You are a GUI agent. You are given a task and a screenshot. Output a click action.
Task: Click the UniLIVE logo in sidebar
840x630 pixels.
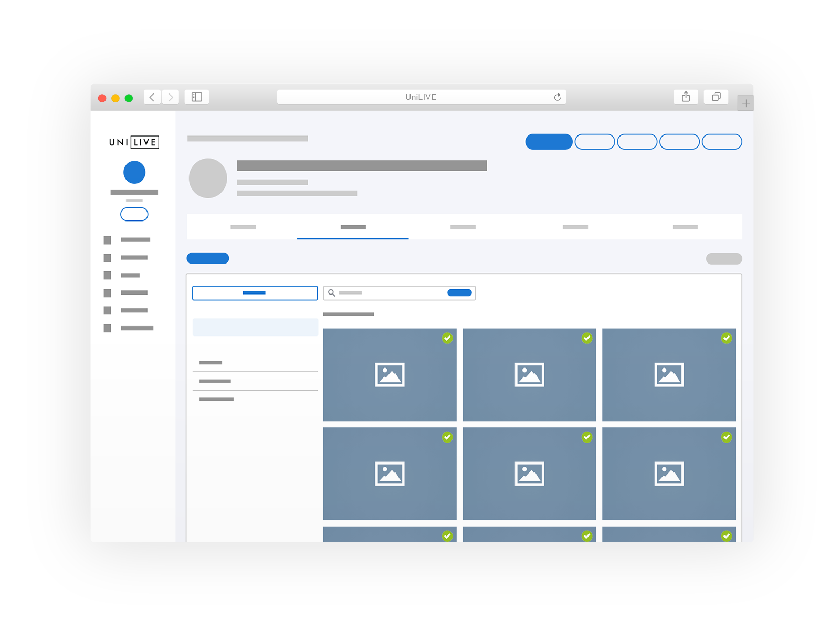coord(134,142)
